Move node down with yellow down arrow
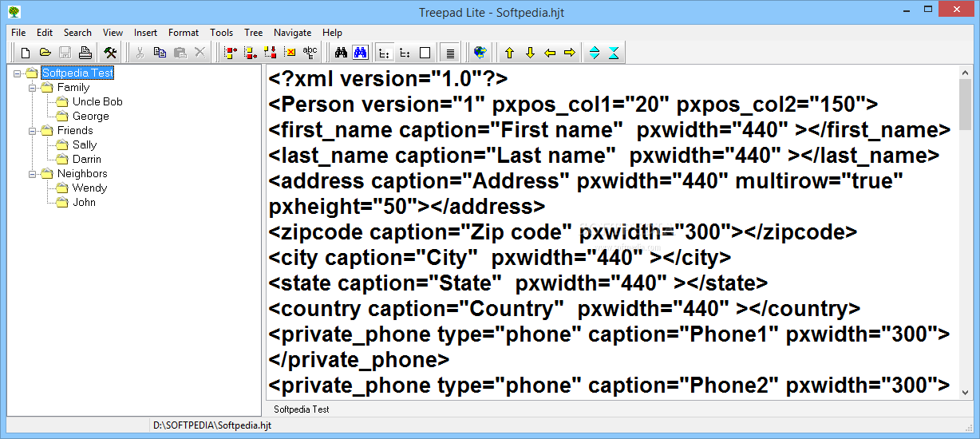The height and width of the screenshot is (439, 980). (x=529, y=53)
